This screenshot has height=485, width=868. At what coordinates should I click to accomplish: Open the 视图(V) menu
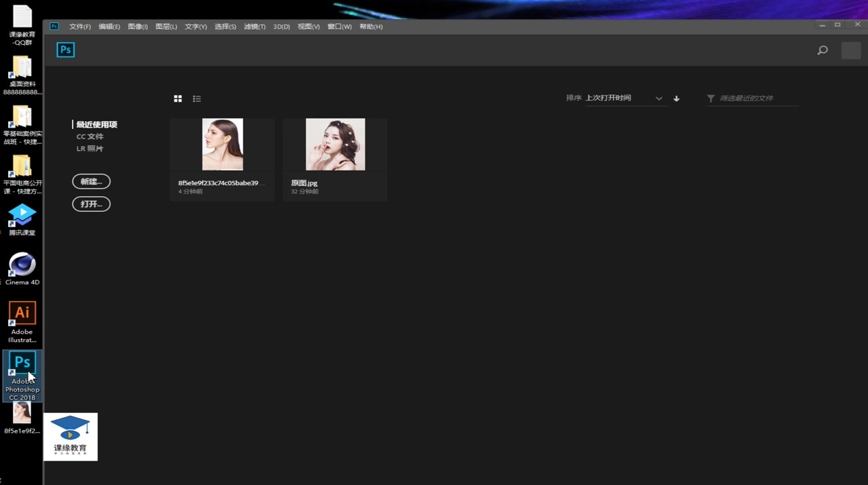pyautogui.click(x=309, y=26)
